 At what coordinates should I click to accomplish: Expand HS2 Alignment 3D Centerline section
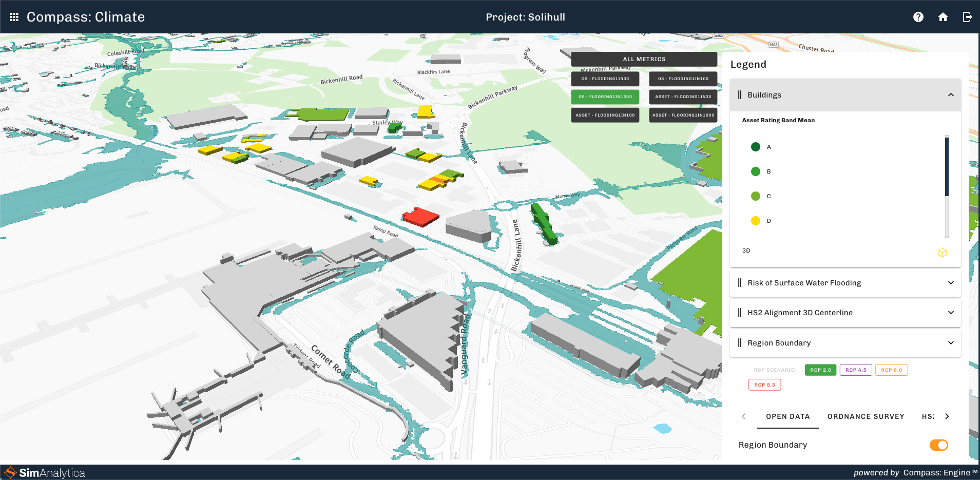click(x=951, y=313)
